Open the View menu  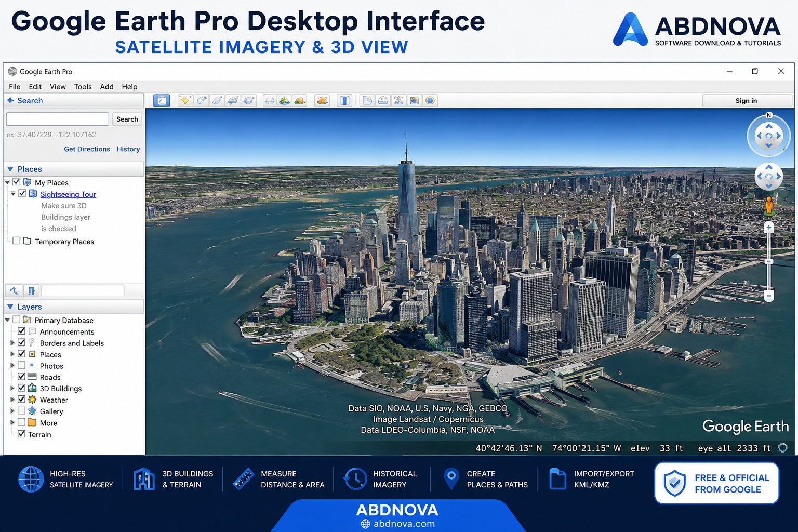tap(58, 87)
